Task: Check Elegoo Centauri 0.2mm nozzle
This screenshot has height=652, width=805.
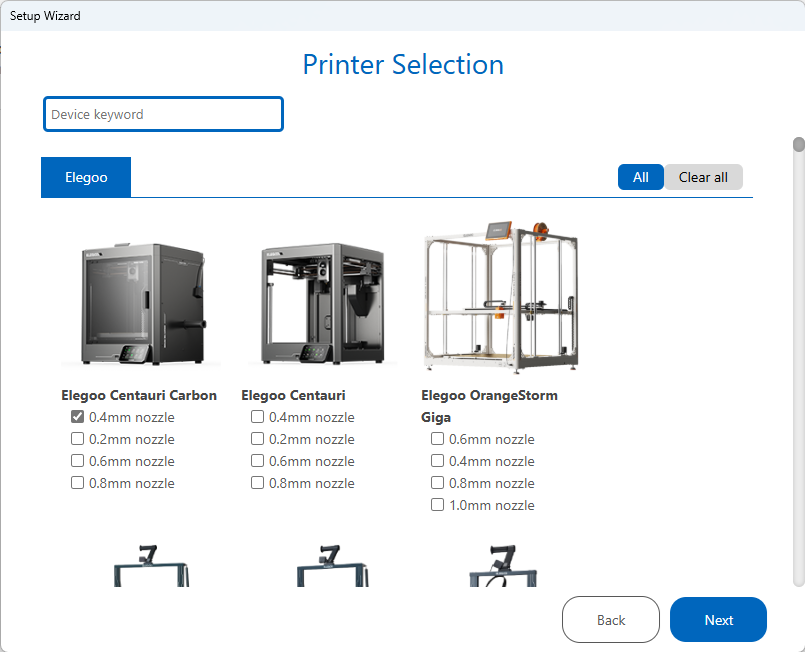Action: [257, 439]
